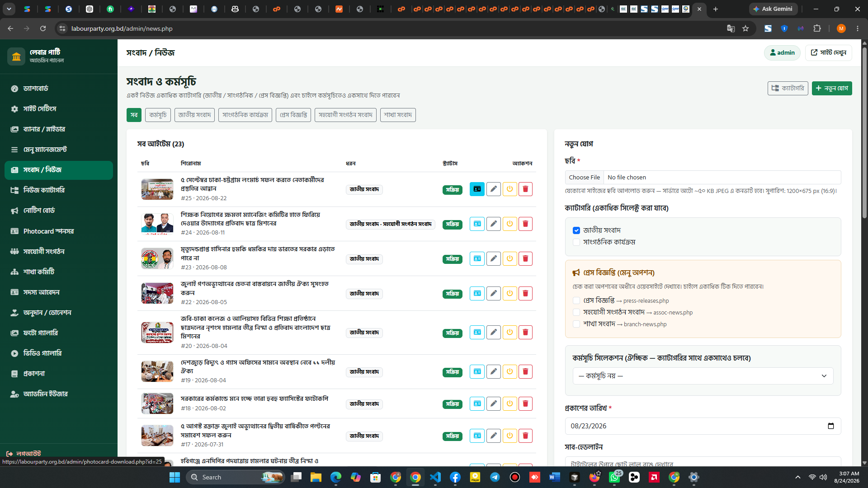The height and width of the screenshot is (488, 868).
Task: Click the Choose File upload button
Action: click(584, 178)
